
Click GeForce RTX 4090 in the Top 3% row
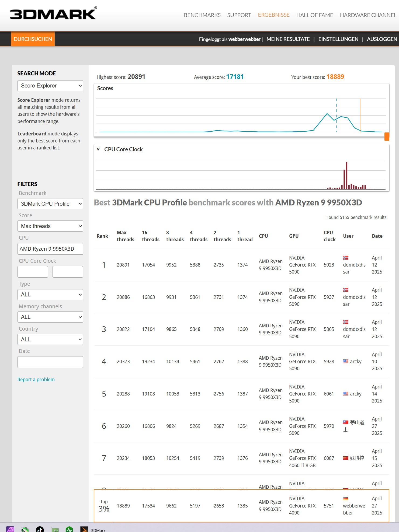pos(302,506)
